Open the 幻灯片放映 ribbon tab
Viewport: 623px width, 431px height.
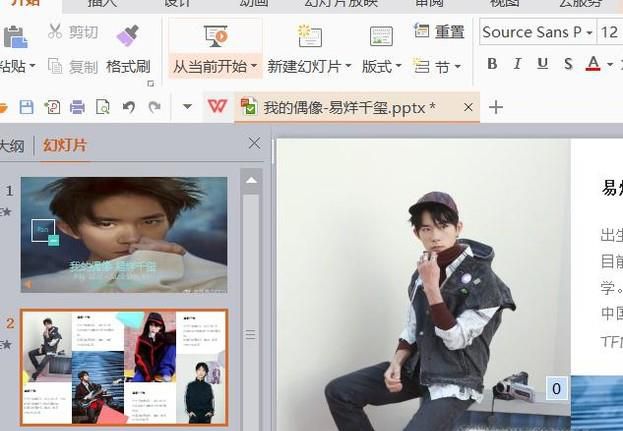341,2
